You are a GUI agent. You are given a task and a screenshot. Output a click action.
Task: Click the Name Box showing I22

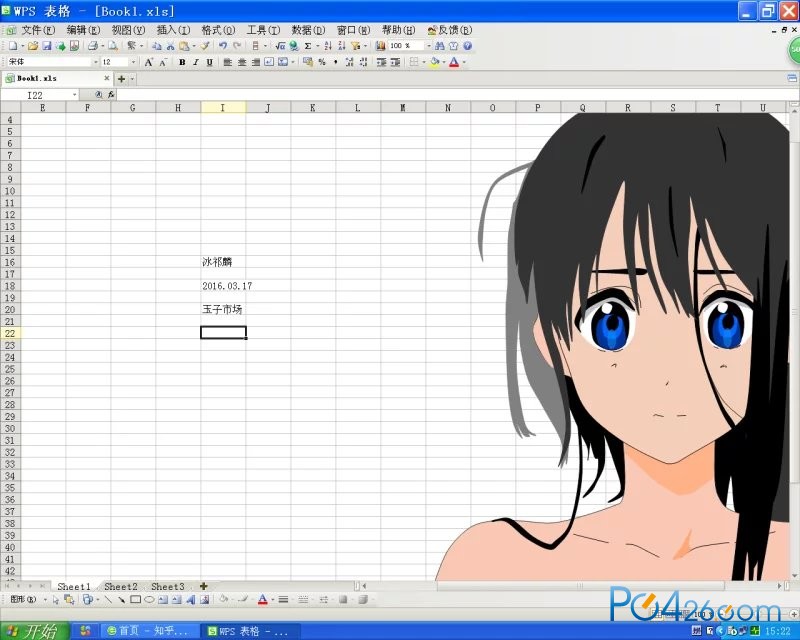click(35, 95)
